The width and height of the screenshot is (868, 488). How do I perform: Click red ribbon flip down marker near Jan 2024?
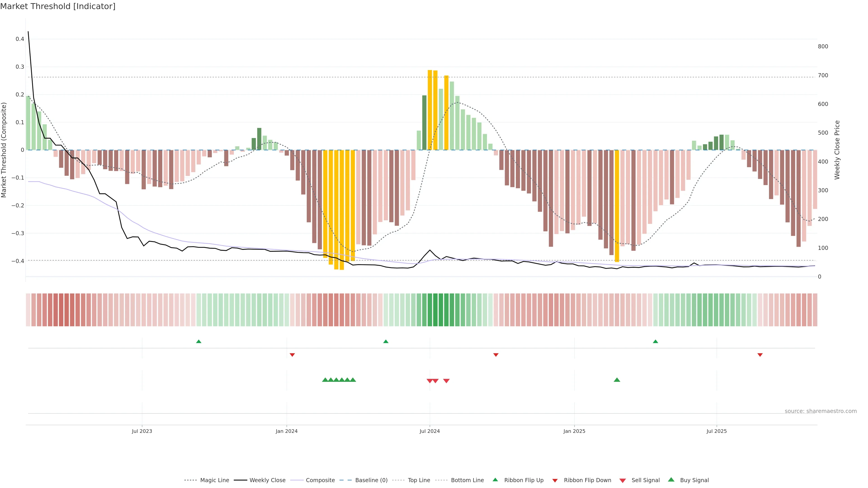click(x=292, y=355)
